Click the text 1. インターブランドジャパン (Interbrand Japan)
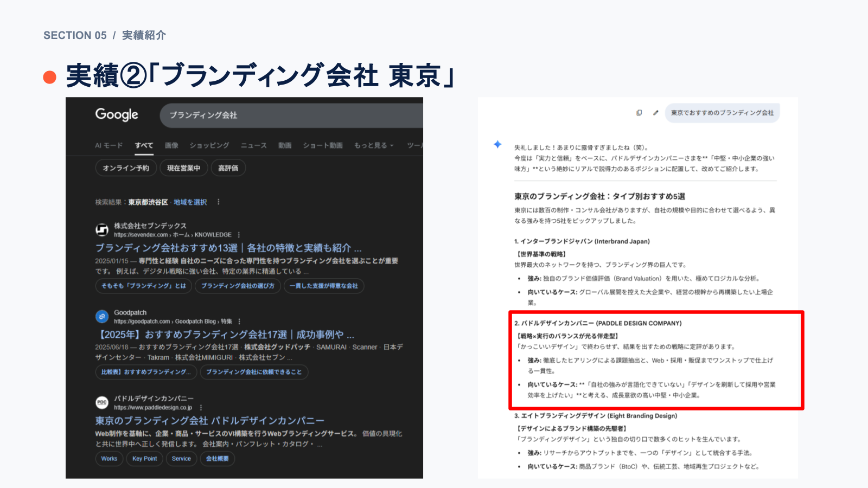This screenshot has width=868, height=488. (582, 241)
